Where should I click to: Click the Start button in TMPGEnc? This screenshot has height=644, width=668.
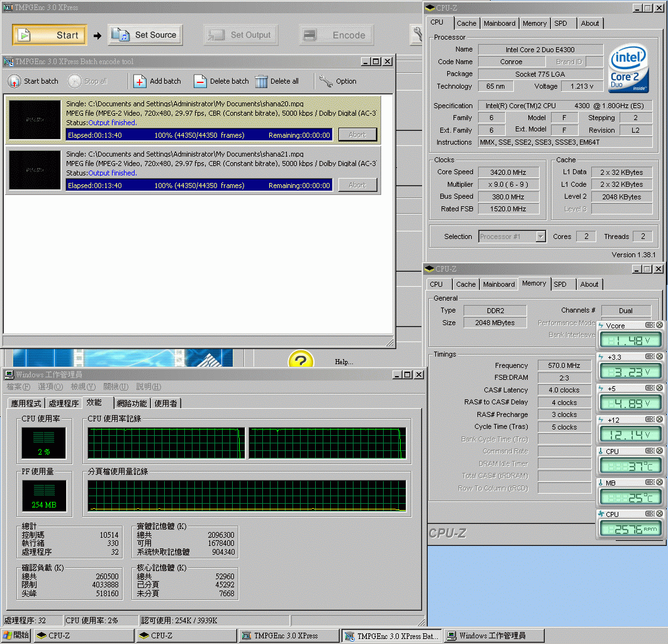(50, 35)
